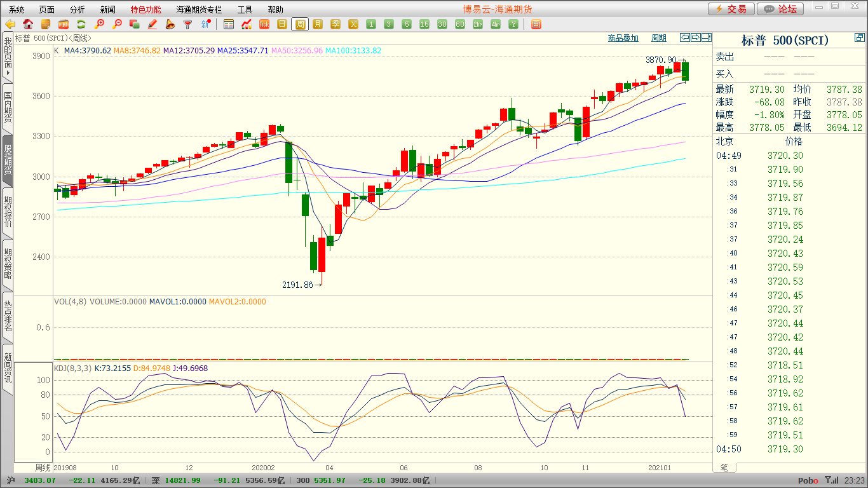Open the 帮助 menu
Image resolution: width=868 pixels, height=488 pixels.
click(276, 10)
